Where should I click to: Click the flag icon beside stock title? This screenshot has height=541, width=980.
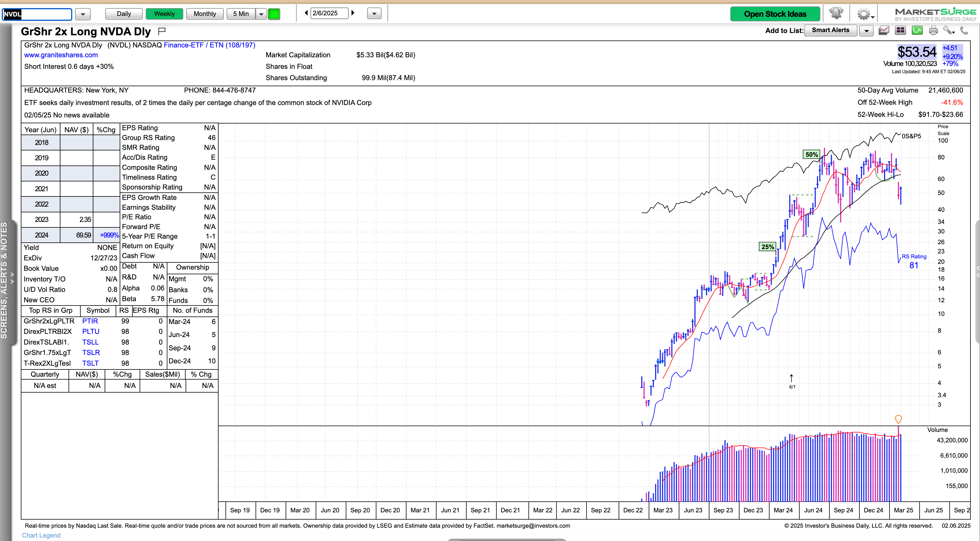pos(162,31)
